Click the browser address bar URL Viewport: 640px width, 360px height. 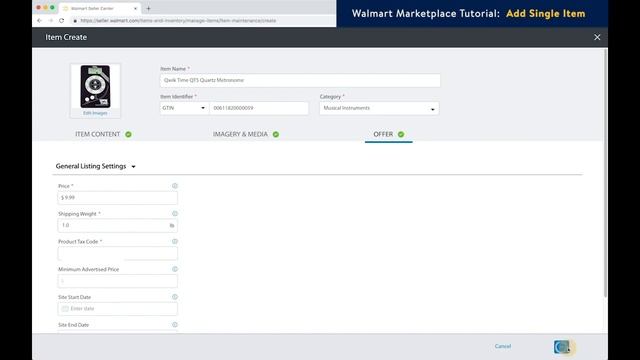(178, 20)
